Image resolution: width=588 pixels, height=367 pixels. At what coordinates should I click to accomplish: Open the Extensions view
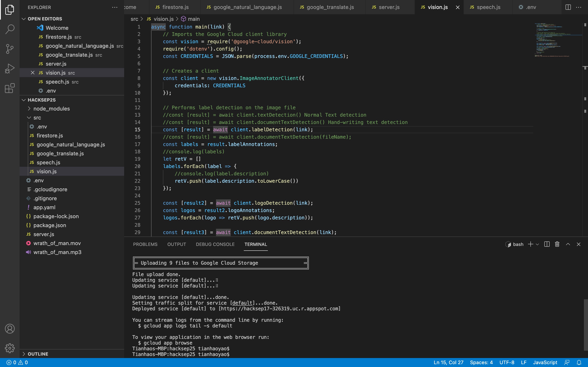point(10,88)
